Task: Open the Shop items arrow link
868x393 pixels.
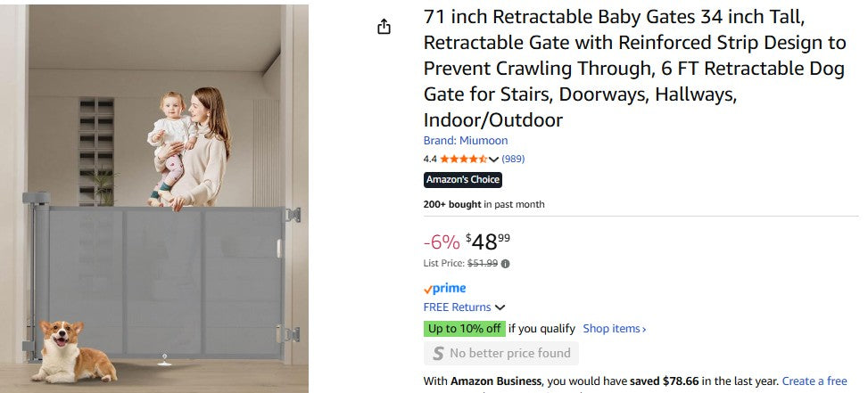Action: 615,329
